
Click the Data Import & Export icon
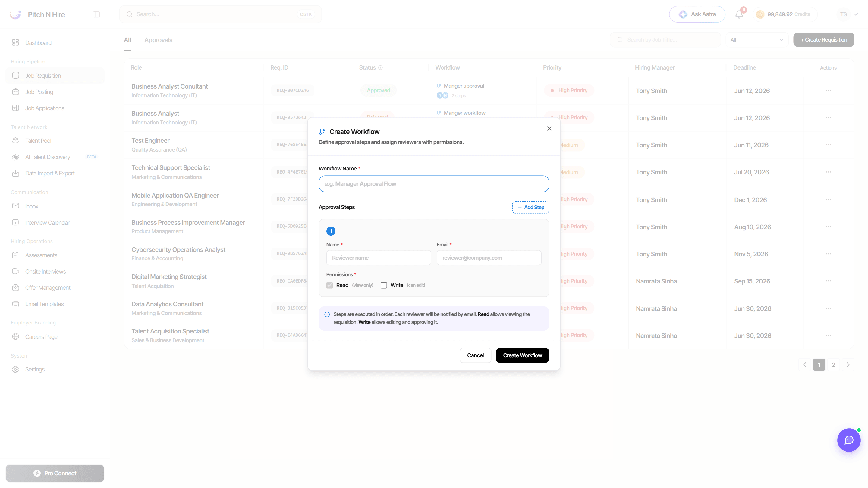click(15, 174)
